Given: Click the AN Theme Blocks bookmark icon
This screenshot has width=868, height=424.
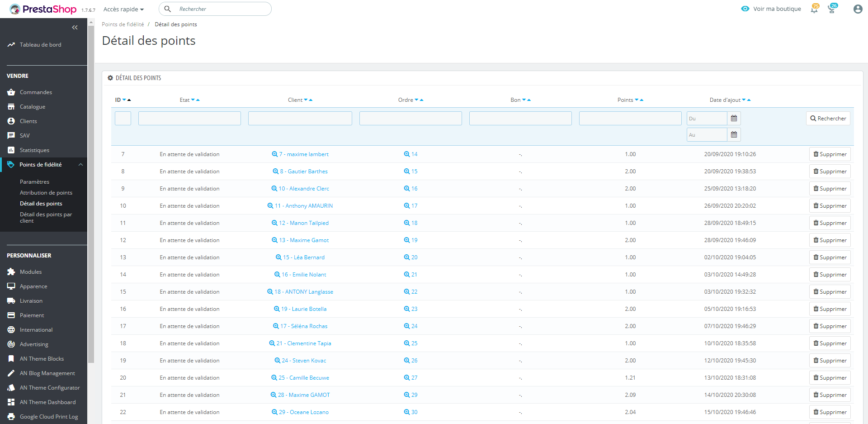Looking at the screenshot, I should pos(11,359).
